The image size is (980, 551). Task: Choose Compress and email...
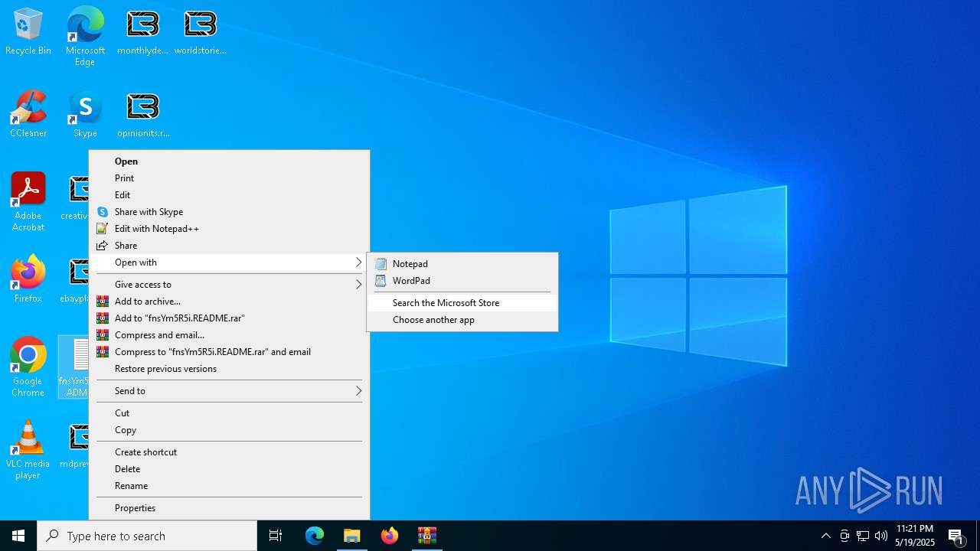point(229,335)
